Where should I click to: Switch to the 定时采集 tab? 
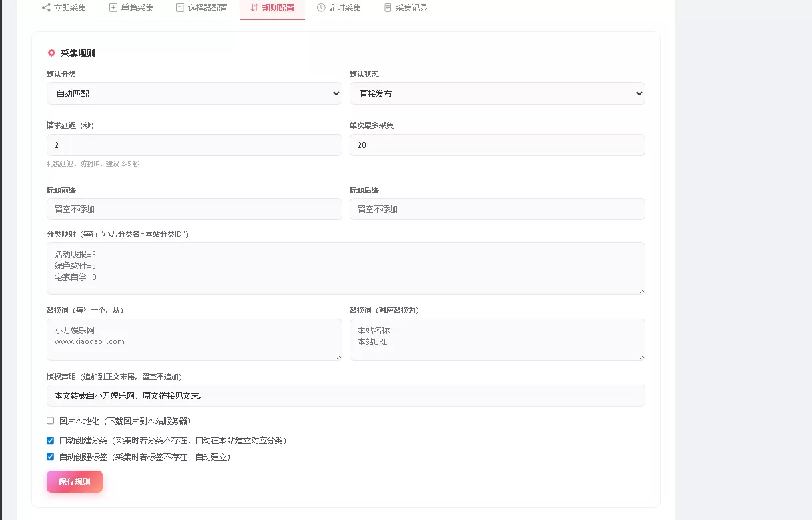(340, 7)
